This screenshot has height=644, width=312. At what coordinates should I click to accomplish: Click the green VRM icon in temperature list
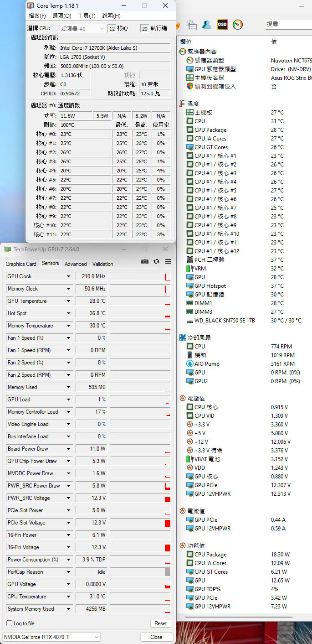point(190,268)
